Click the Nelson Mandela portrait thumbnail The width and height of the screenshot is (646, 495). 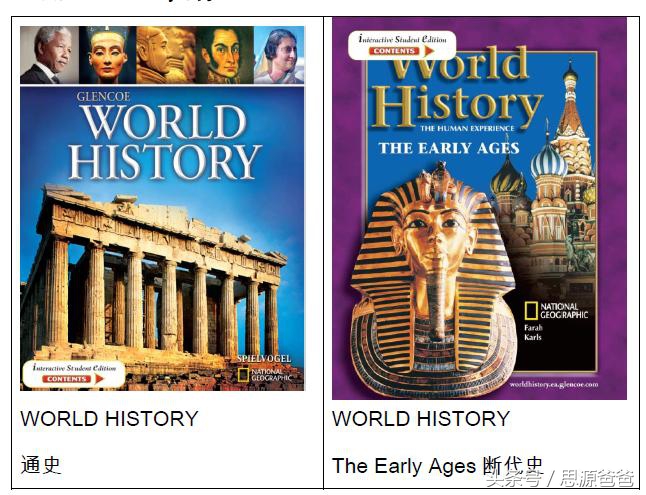(x=49, y=55)
